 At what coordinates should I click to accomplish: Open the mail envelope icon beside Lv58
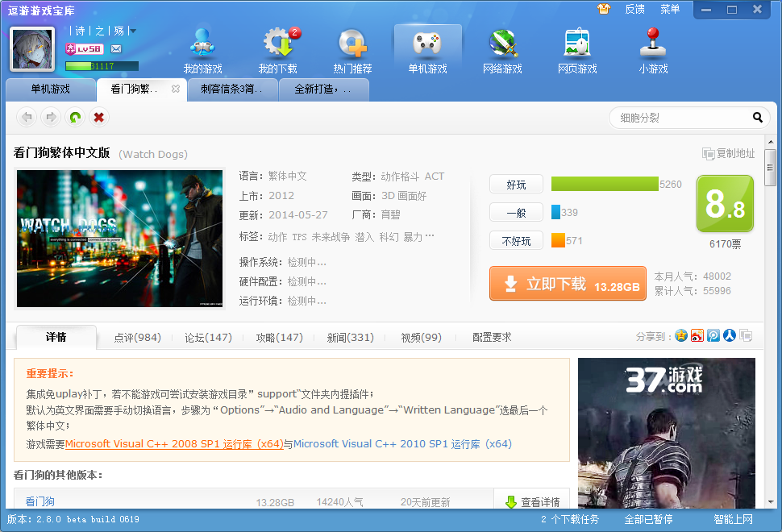tap(116, 49)
